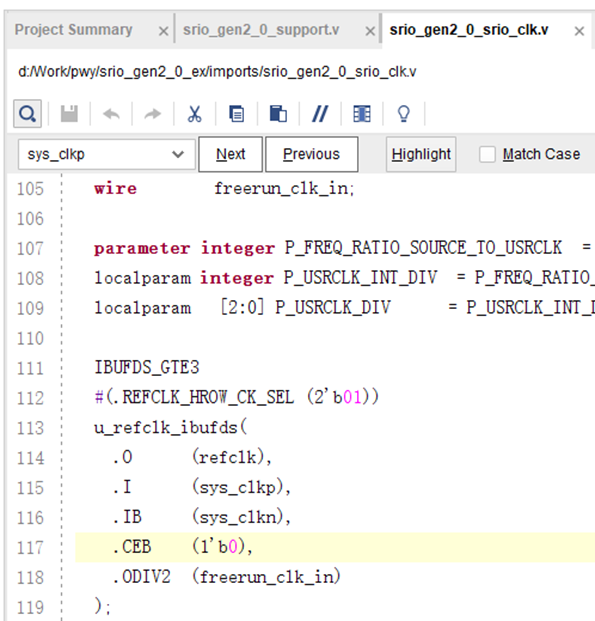
Task: Click .CEB on highlighted line 117
Action: [132, 547]
